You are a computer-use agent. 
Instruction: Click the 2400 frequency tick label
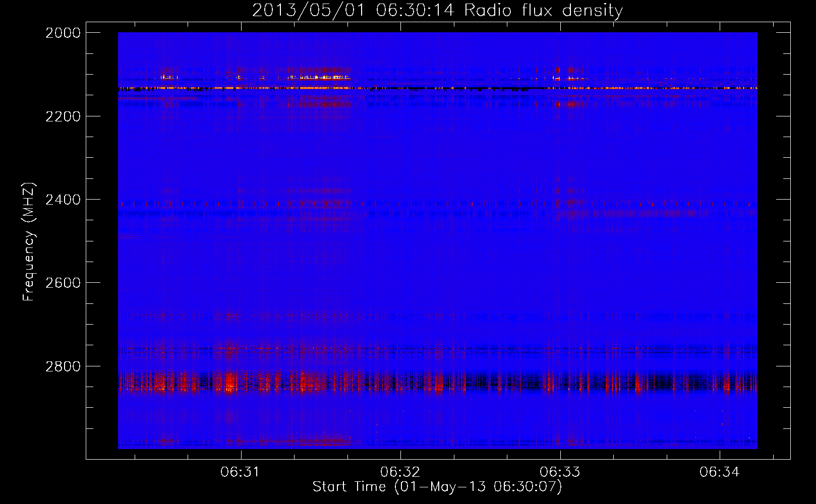[63, 200]
